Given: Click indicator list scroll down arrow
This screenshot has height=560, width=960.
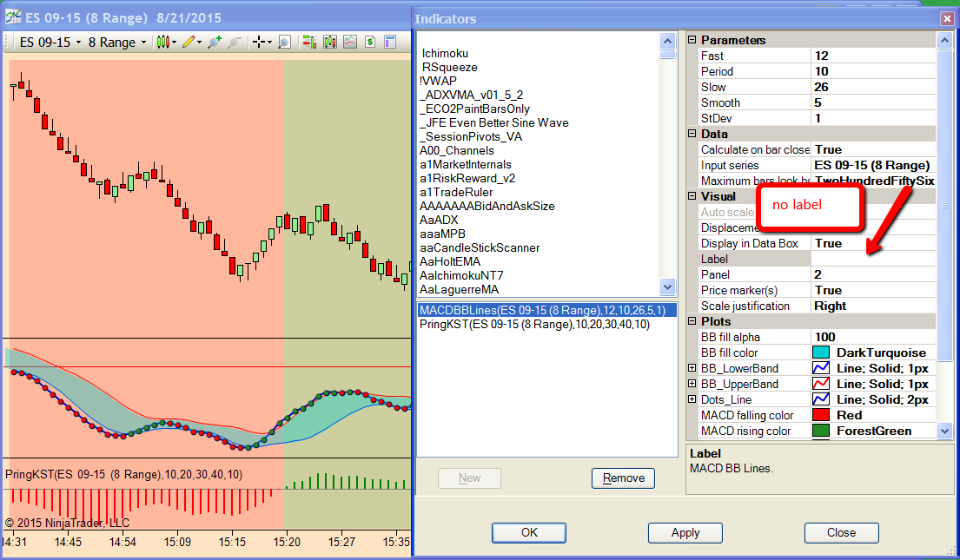Looking at the screenshot, I should (x=667, y=287).
